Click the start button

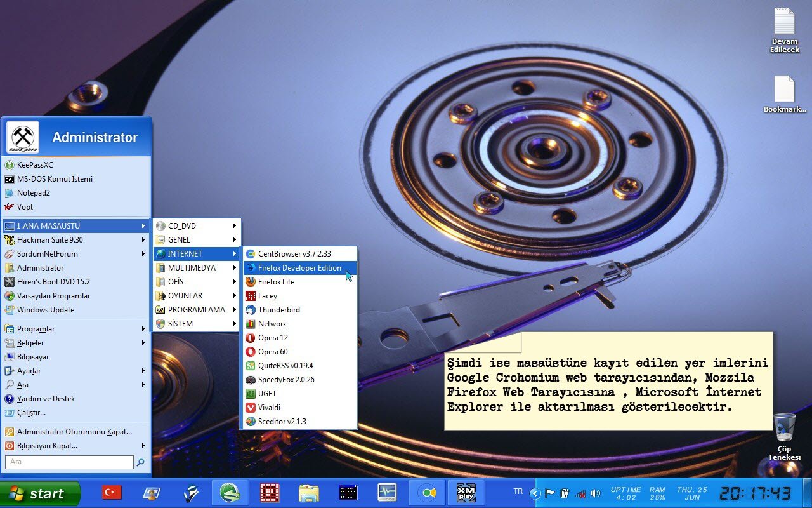click(x=41, y=493)
